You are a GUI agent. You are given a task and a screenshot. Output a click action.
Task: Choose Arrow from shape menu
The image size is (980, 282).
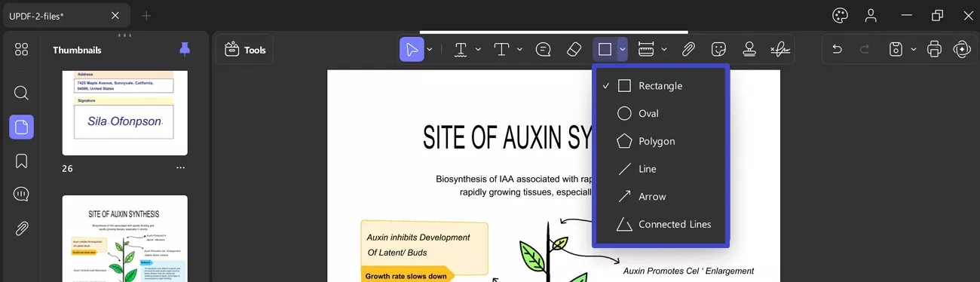click(660, 196)
